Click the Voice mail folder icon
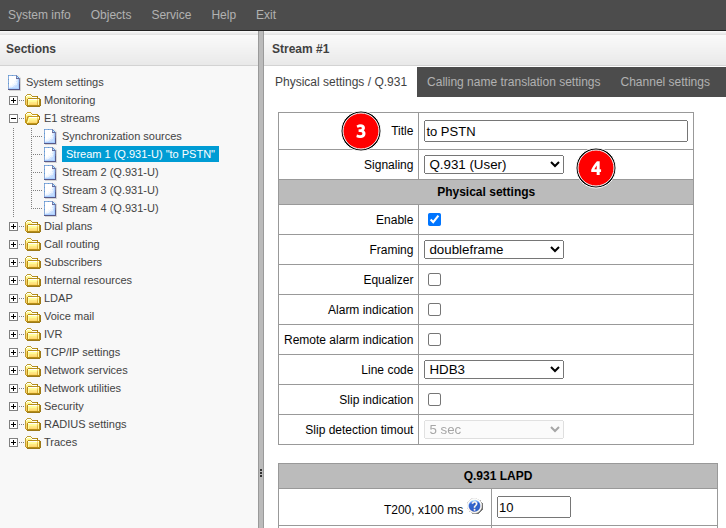Viewport: 726px width, 528px height. coord(33,316)
